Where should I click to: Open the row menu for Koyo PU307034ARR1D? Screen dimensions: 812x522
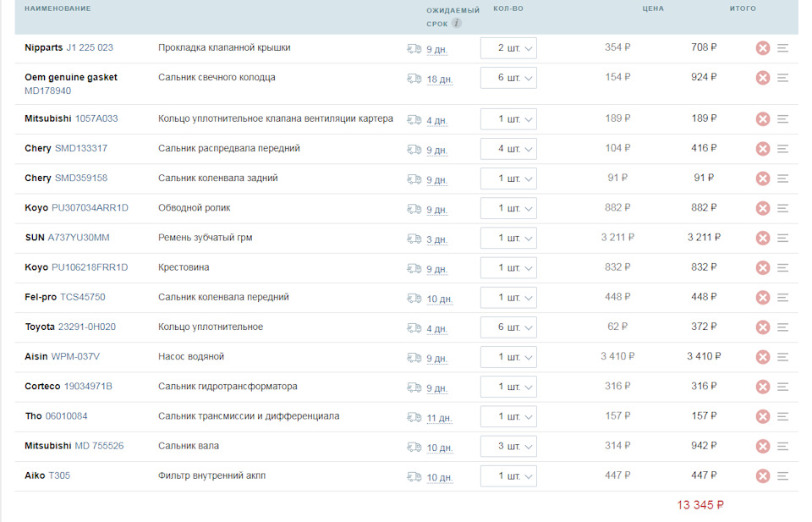tap(782, 208)
